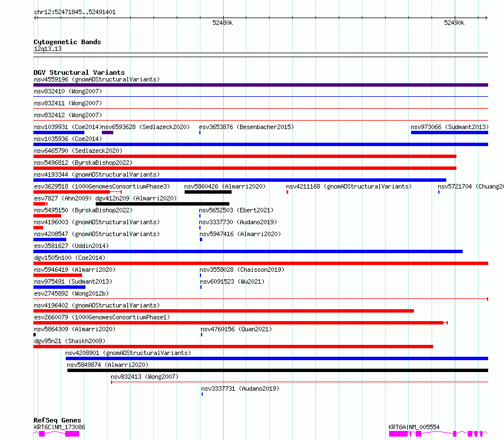This screenshot has width=504, height=440.
Task: Select the dgv412n209 Almarri2020 black bar
Action: [x=163, y=204]
